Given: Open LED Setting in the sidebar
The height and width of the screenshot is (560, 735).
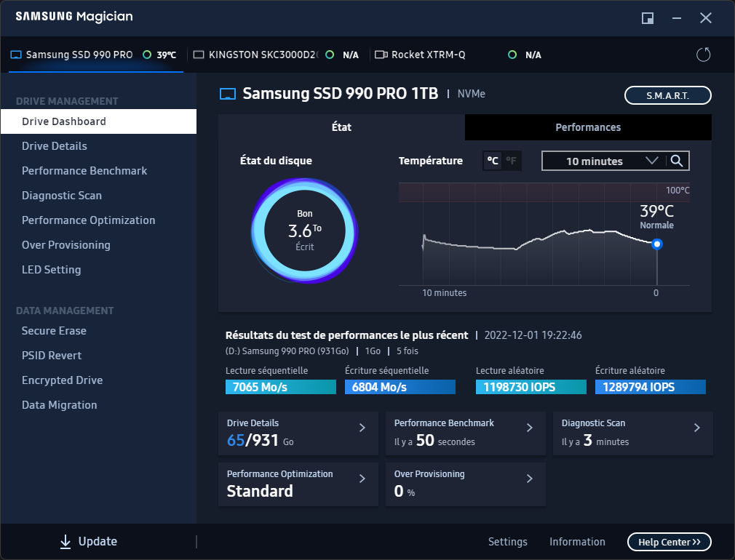Looking at the screenshot, I should (98, 270).
